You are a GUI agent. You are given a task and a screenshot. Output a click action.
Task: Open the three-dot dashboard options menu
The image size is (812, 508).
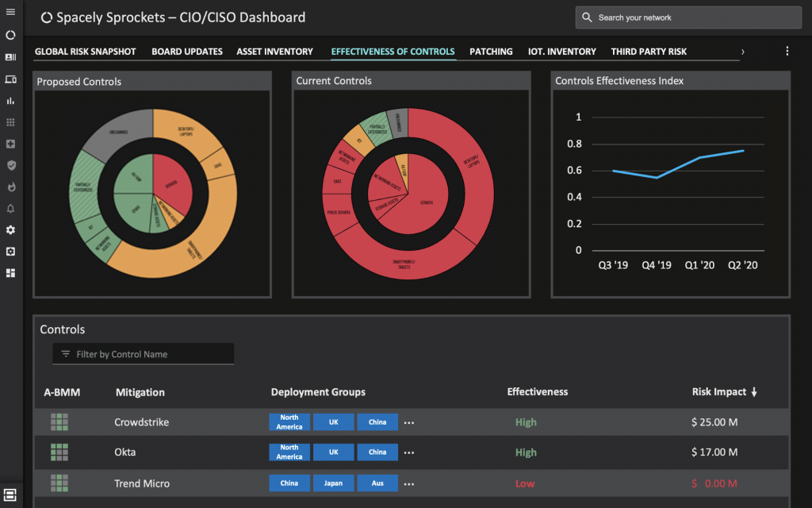point(787,51)
